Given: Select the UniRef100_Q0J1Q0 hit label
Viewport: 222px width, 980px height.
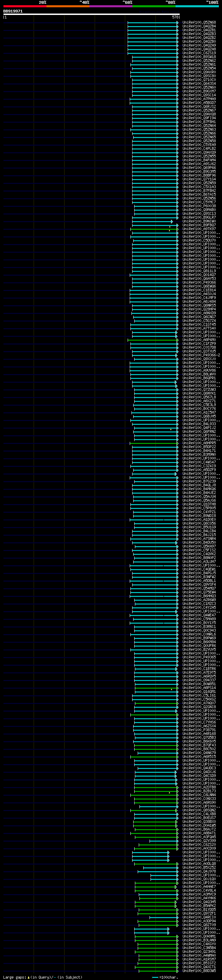Looking at the screenshot, I should point(199,879).
